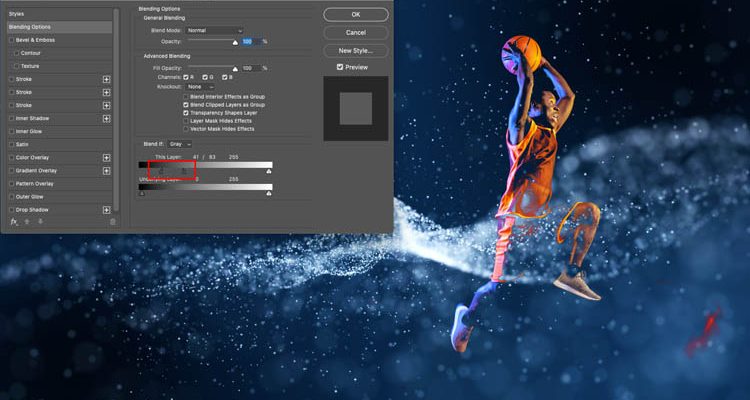Click the style preview thumbnail

[356, 109]
